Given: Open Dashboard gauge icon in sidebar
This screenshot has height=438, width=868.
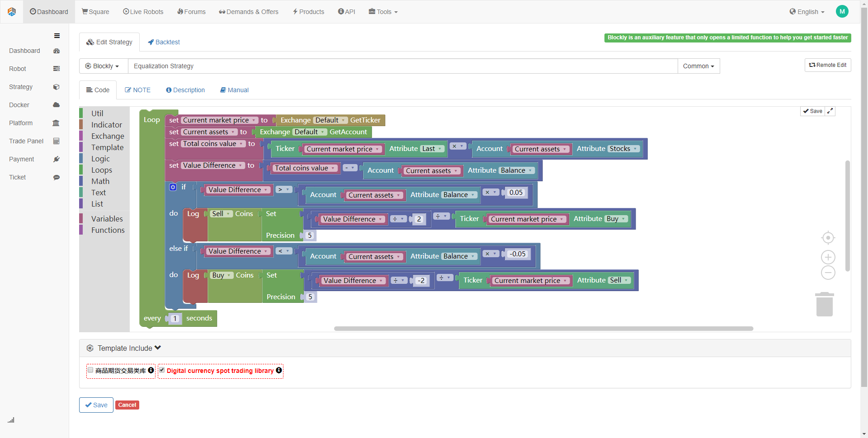Looking at the screenshot, I should tap(57, 51).
